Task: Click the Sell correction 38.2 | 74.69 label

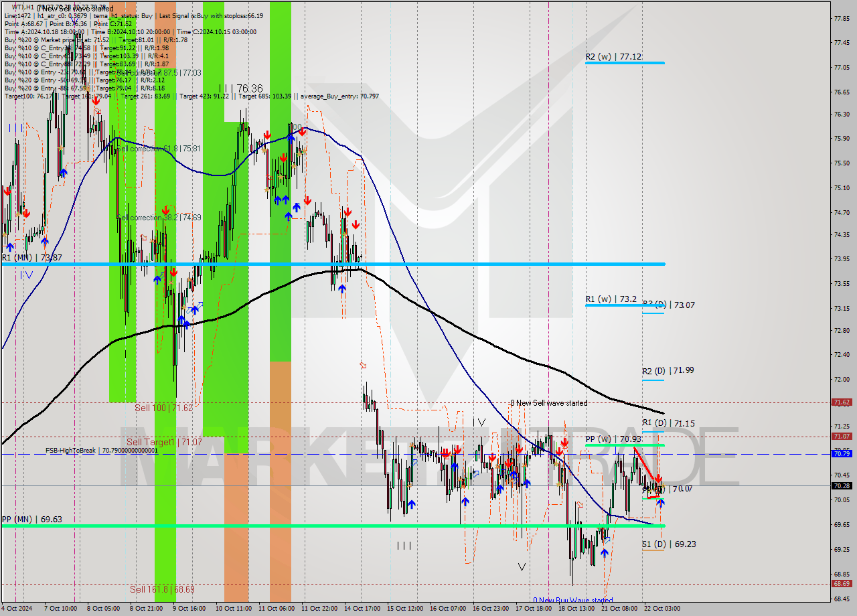Action: pos(158,217)
